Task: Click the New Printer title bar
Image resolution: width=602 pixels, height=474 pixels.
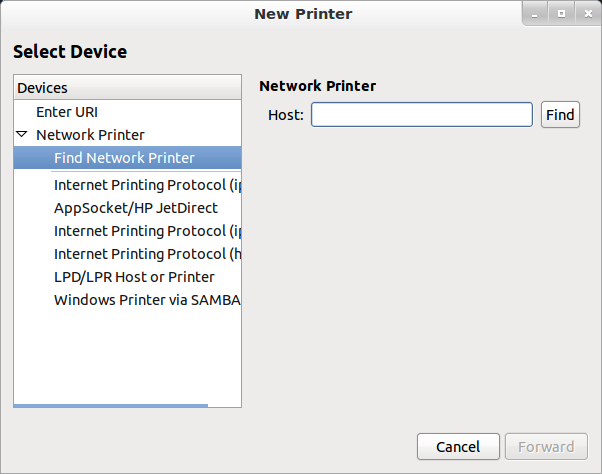Action: click(x=303, y=14)
